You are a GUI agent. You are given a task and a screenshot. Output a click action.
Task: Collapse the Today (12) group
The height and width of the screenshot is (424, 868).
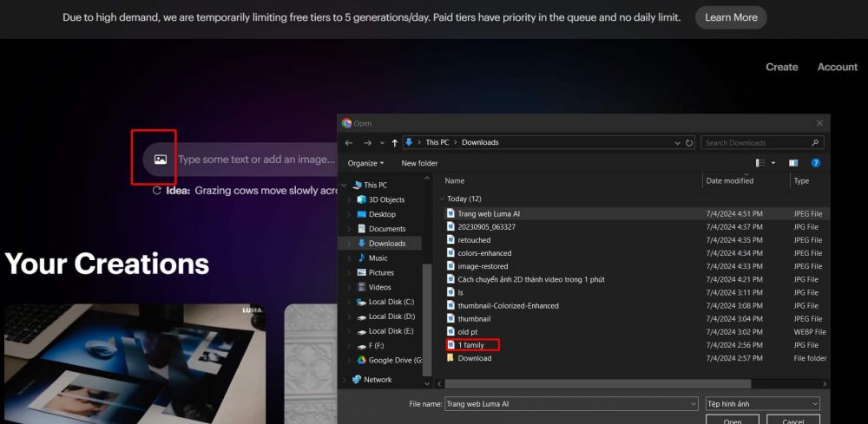click(x=442, y=199)
